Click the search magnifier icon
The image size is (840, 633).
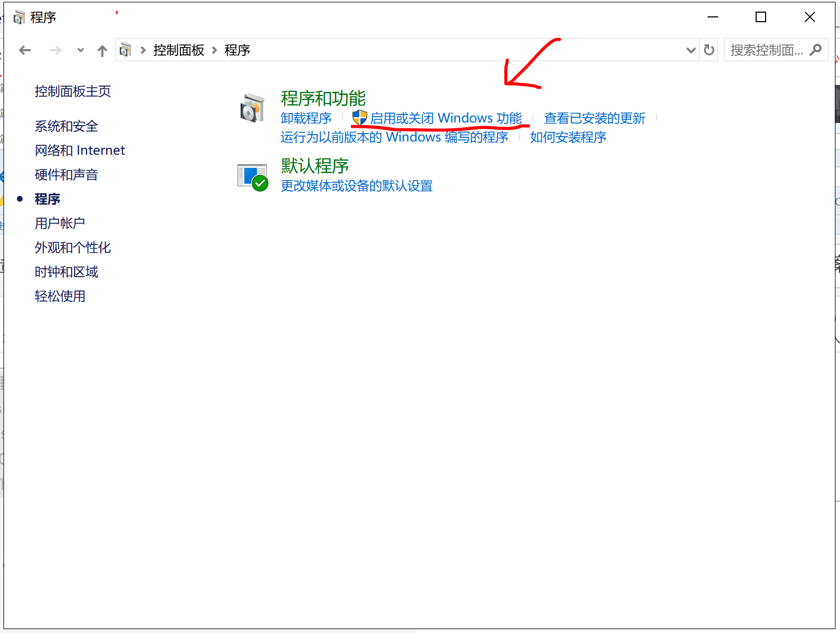816,50
